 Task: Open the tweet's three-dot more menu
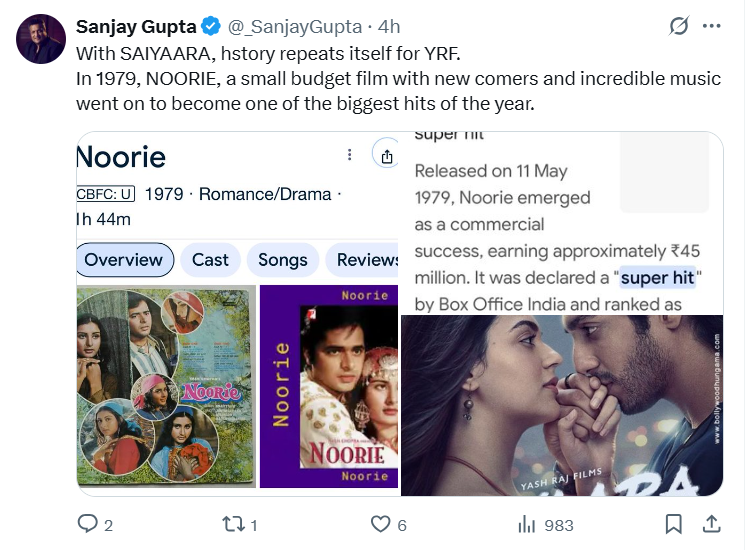pyautogui.click(x=712, y=26)
